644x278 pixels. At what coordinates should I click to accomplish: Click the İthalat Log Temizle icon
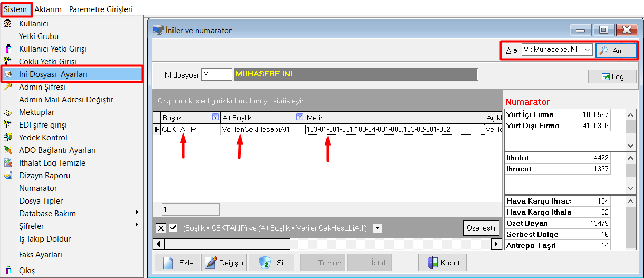[7, 163]
